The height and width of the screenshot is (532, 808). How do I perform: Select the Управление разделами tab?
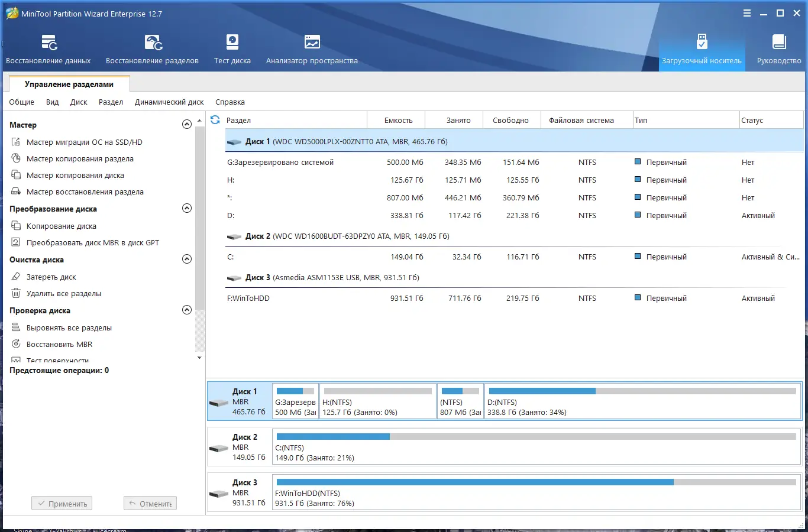point(69,84)
